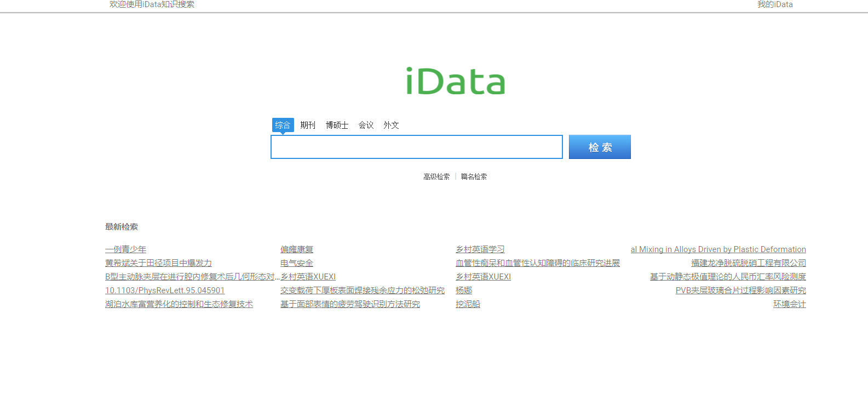Choose the 会议 search tab
This screenshot has height=399, width=868.
point(366,125)
